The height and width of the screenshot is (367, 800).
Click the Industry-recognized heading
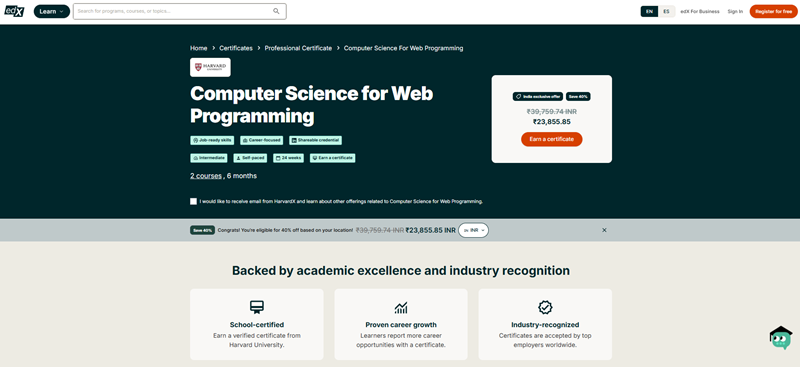tap(545, 325)
